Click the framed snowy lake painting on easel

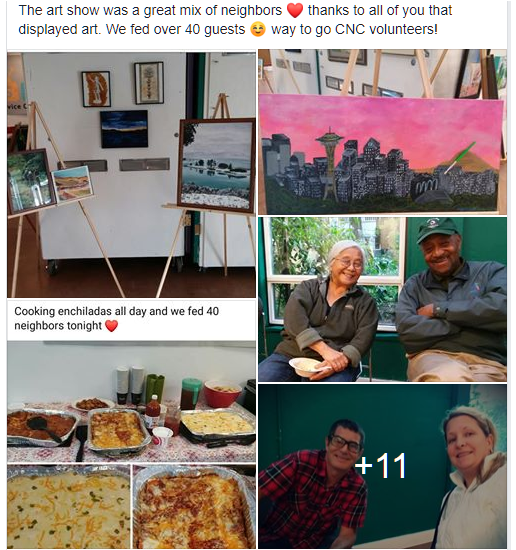coord(216,166)
